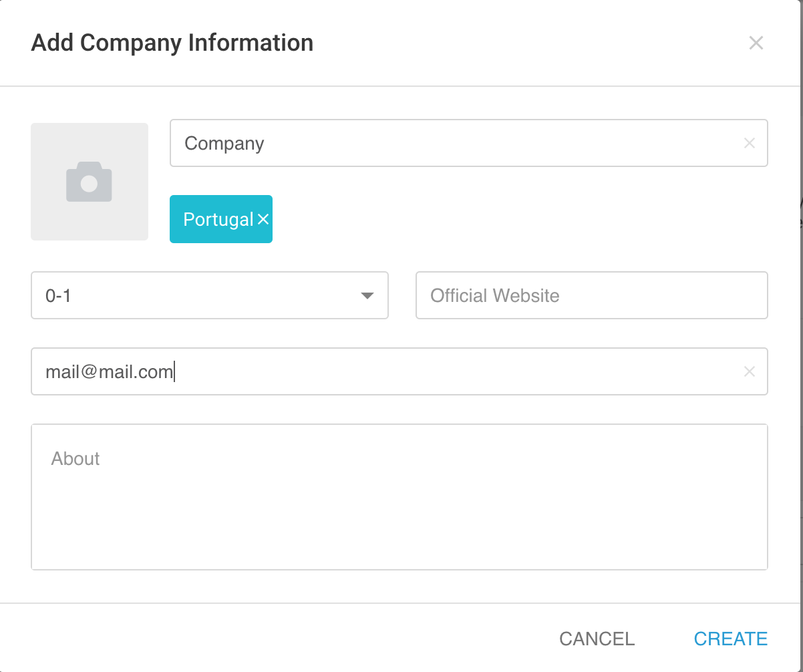The width and height of the screenshot is (803, 672).
Task: Create the company with CREATE button
Action: coord(731,639)
